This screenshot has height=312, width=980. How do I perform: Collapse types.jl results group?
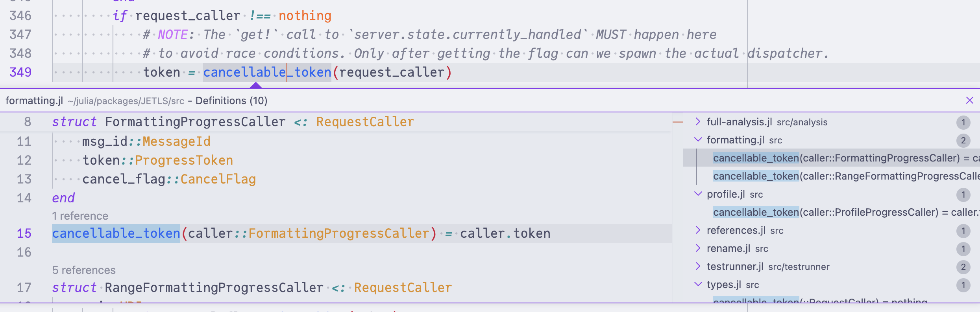698,284
